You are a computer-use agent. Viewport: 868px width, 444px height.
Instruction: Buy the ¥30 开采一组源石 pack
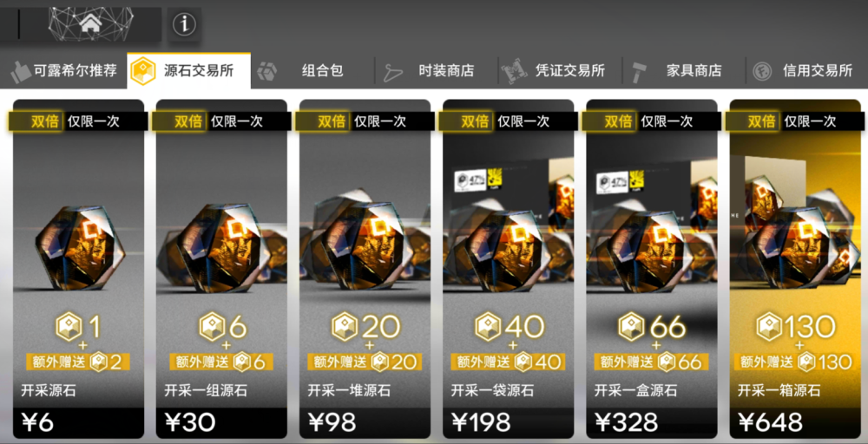pyautogui.click(x=221, y=269)
